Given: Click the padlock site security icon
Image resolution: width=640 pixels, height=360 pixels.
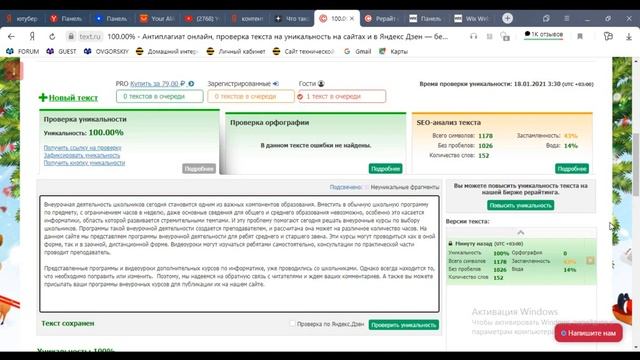Looking at the screenshot, I should [71, 36].
